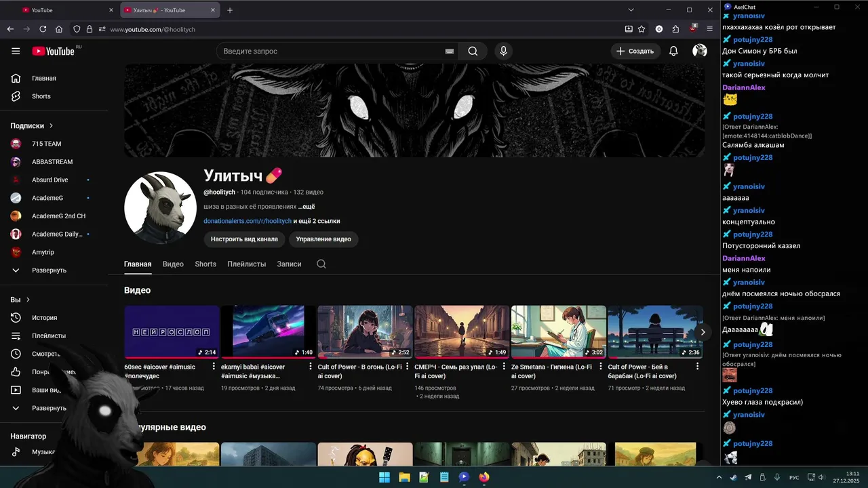Open the Firefox application menu
The width and height of the screenshot is (868, 488).
coord(709,29)
